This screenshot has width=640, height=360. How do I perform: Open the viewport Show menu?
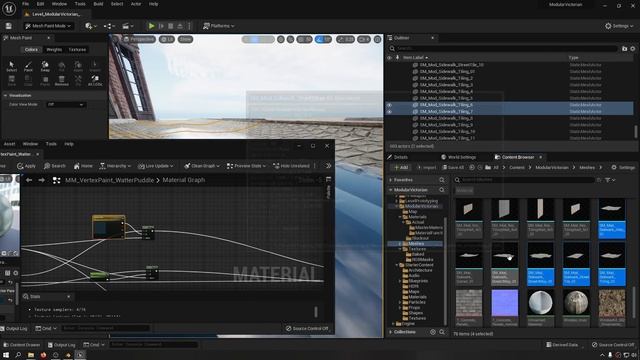(x=185, y=39)
